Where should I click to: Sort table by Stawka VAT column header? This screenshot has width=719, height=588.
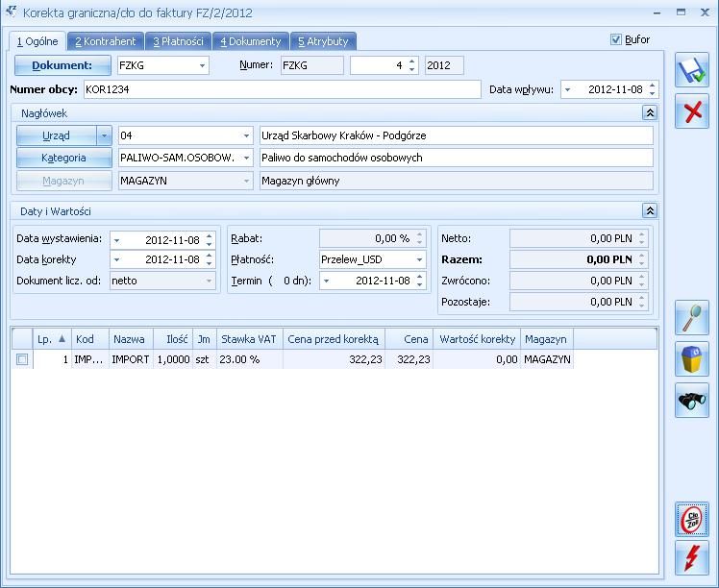point(248,339)
